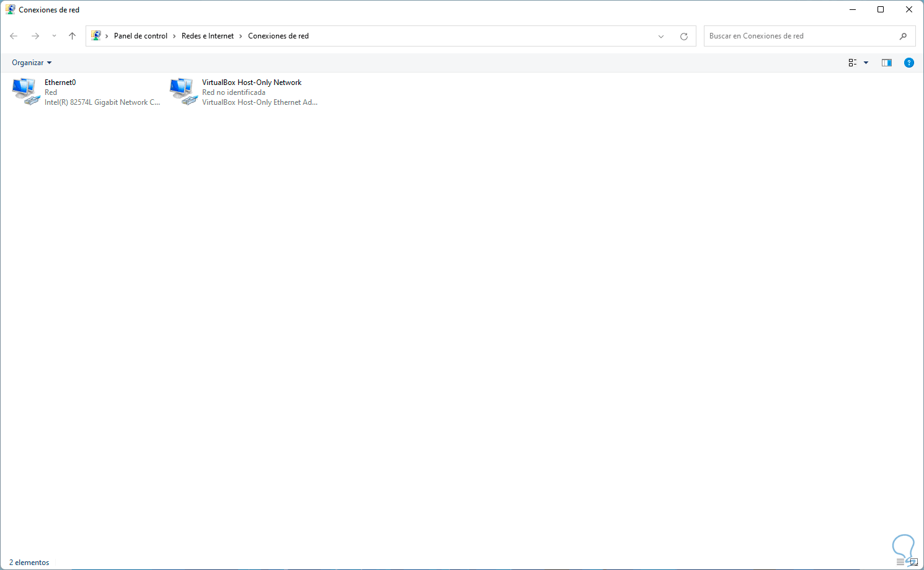924x570 pixels.
Task: Switch to details view in status bar
Action: [x=900, y=563]
